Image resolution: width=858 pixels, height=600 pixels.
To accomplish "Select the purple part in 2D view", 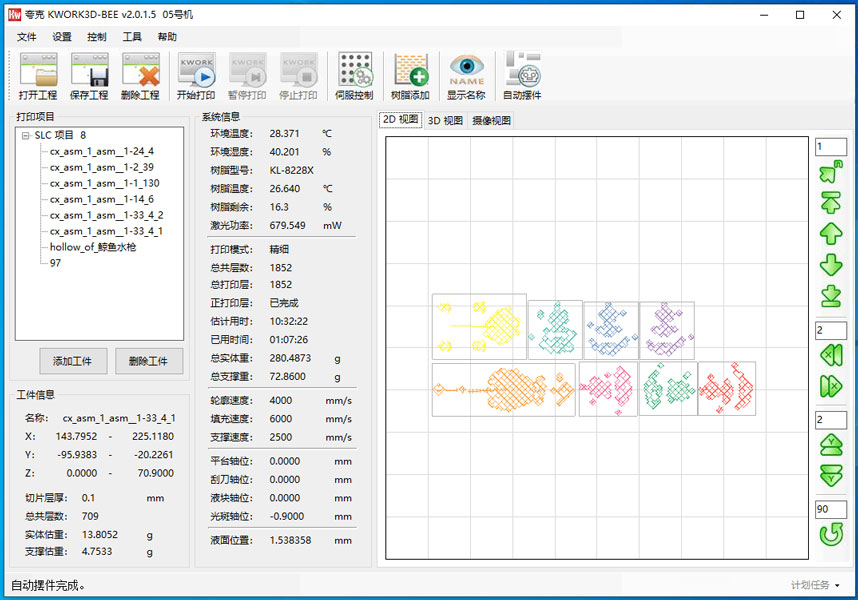I will (667, 330).
